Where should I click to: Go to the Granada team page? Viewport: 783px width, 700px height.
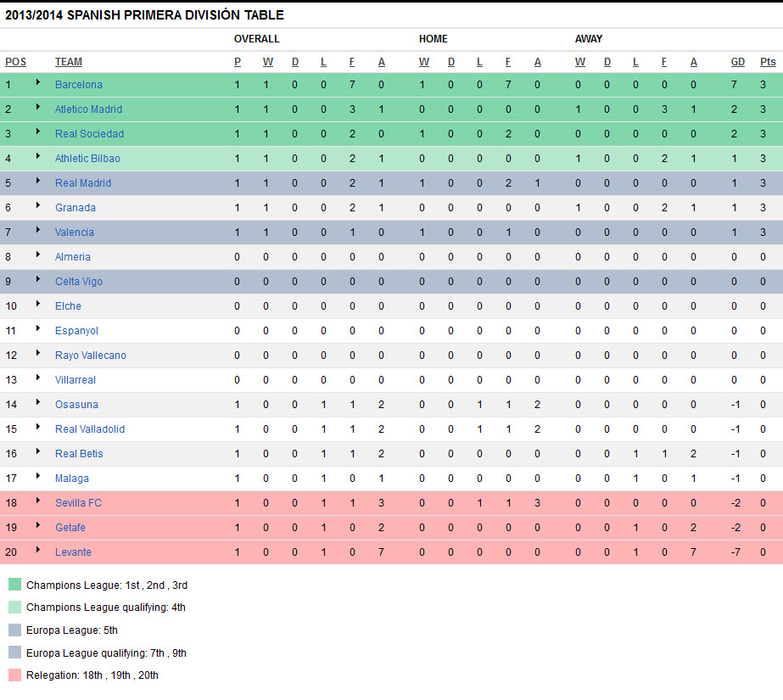point(76,208)
